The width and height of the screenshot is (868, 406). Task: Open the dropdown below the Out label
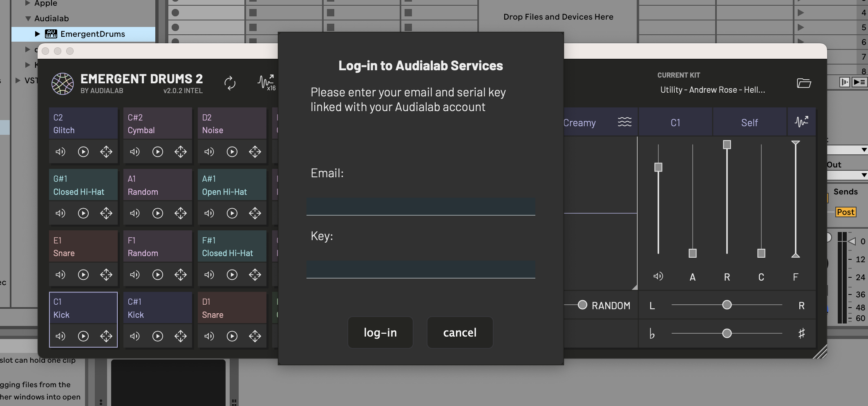coord(848,175)
